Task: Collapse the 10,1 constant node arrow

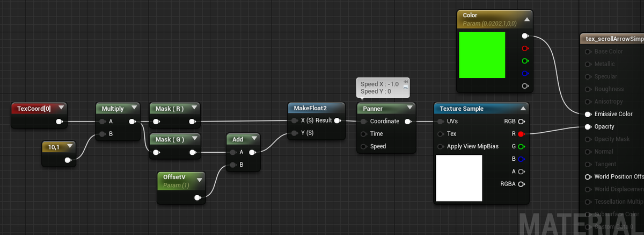Action: click(x=70, y=146)
